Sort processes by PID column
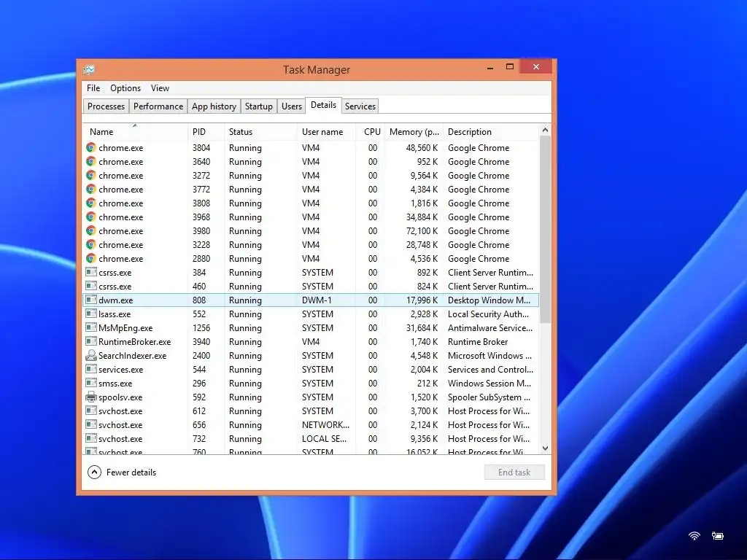The width and height of the screenshot is (747, 560). [x=206, y=132]
